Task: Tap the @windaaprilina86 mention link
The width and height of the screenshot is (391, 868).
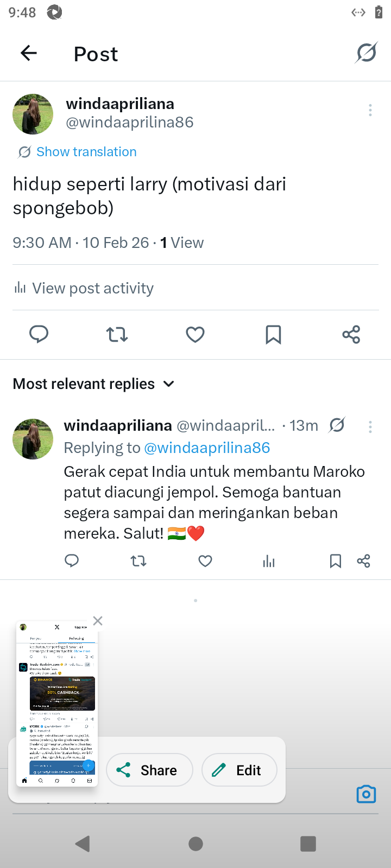Action: [x=207, y=448]
